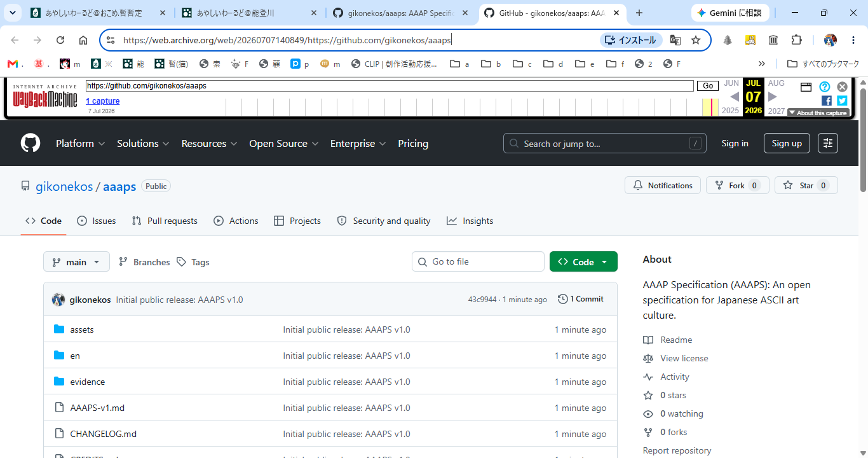Open the Pull requests tab
The width and height of the screenshot is (868, 458).
coord(165,221)
